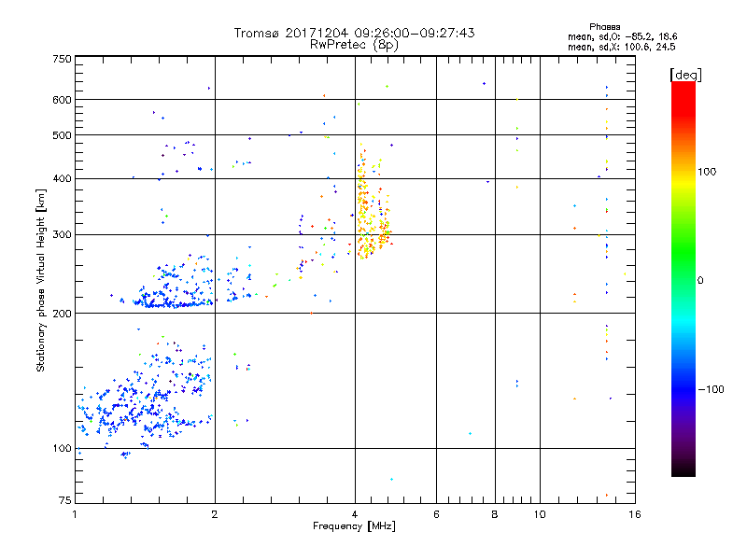The width and height of the screenshot is (747, 560).
Task: Click the x-axis tick label '1'
Action: pyautogui.click(x=75, y=514)
